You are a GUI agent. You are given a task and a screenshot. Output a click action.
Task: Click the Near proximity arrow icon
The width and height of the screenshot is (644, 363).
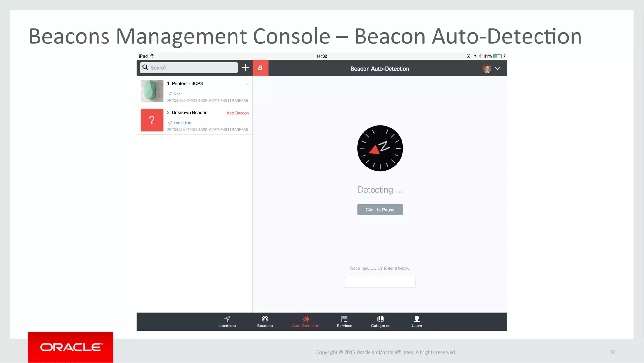(x=169, y=94)
